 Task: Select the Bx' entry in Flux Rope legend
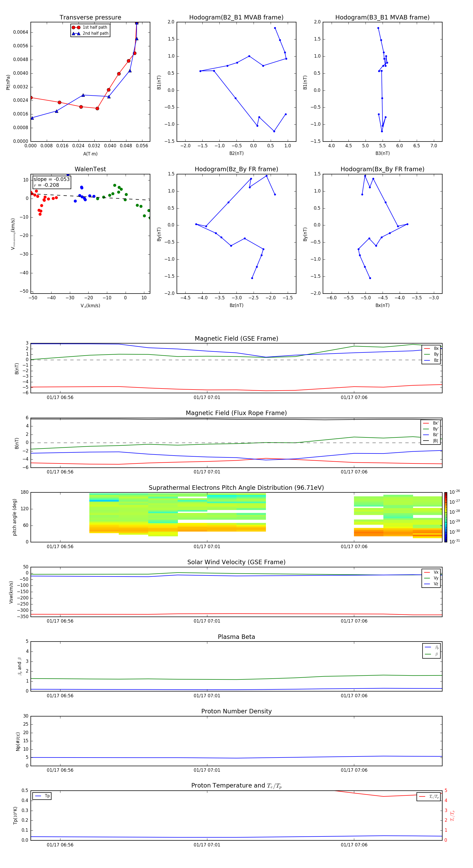pos(431,423)
